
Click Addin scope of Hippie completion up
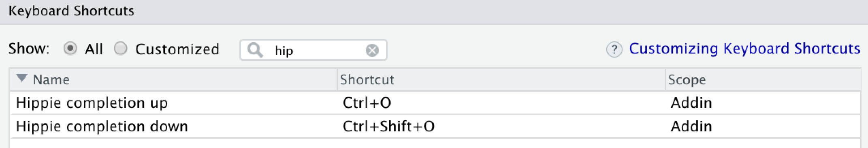pos(691,103)
